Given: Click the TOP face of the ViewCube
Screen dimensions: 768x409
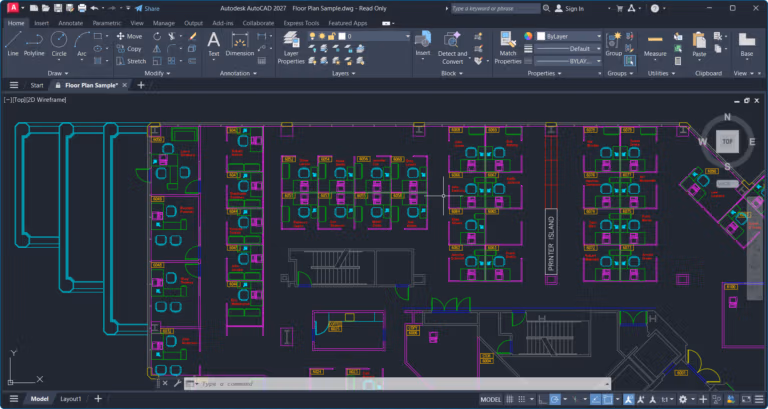Looking at the screenshot, I should tap(727, 142).
